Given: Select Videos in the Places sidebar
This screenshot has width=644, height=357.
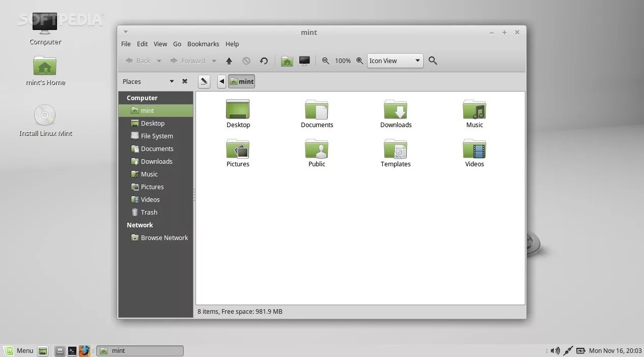Looking at the screenshot, I should point(156,199).
